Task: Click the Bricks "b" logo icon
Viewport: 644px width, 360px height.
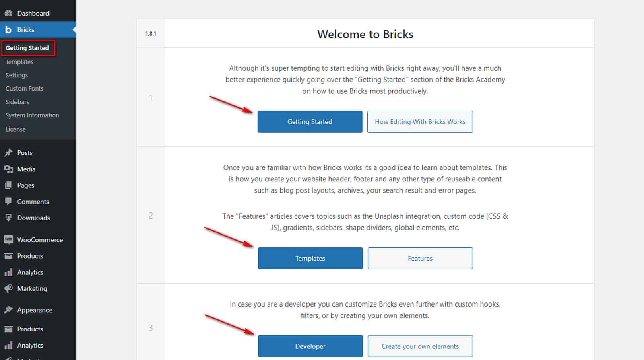Action: click(8, 30)
